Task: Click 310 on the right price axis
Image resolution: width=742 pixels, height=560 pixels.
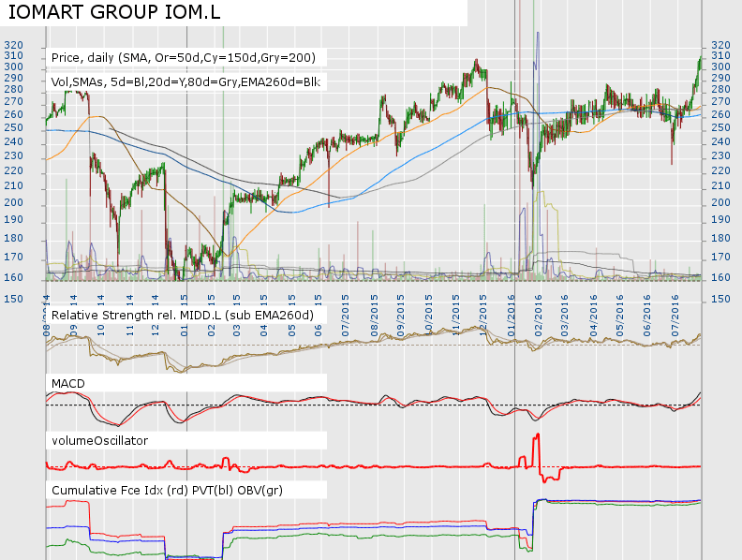Action: point(720,56)
